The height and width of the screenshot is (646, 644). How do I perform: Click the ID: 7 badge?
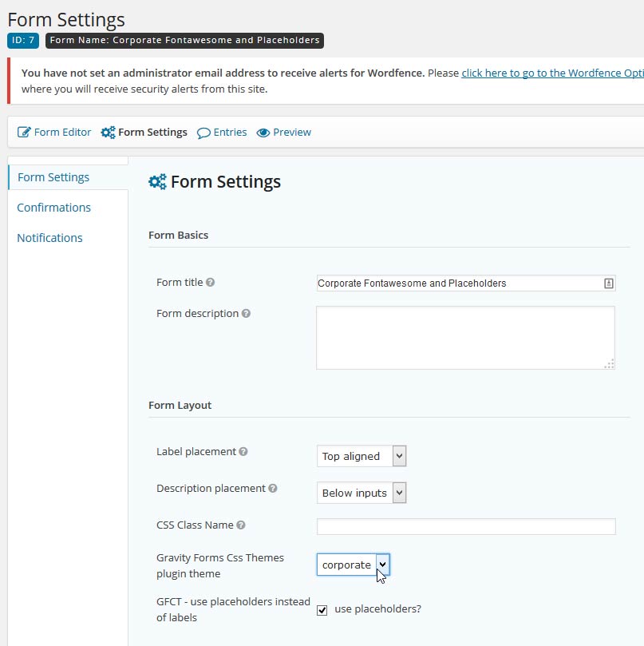click(x=23, y=41)
